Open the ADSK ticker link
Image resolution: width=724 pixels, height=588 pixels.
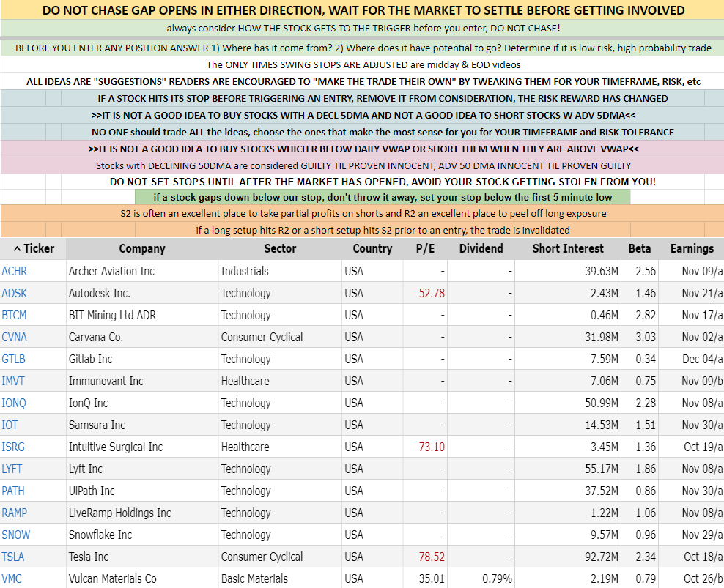pos(15,293)
